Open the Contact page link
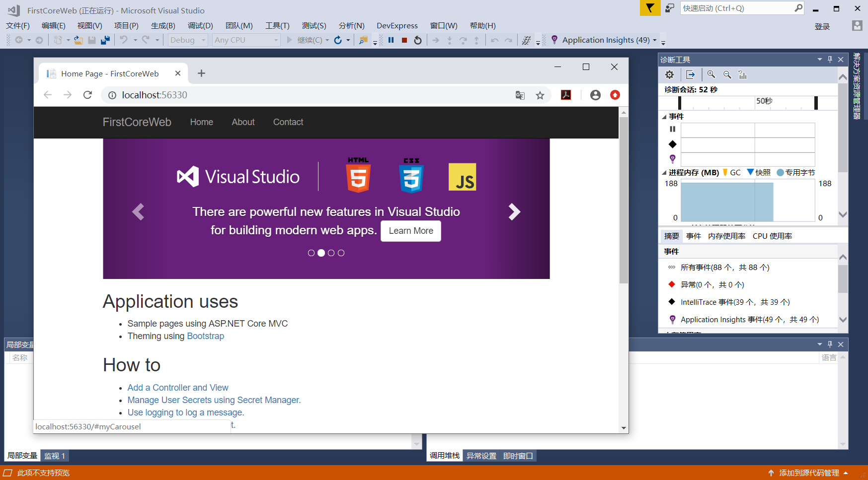 (x=288, y=122)
